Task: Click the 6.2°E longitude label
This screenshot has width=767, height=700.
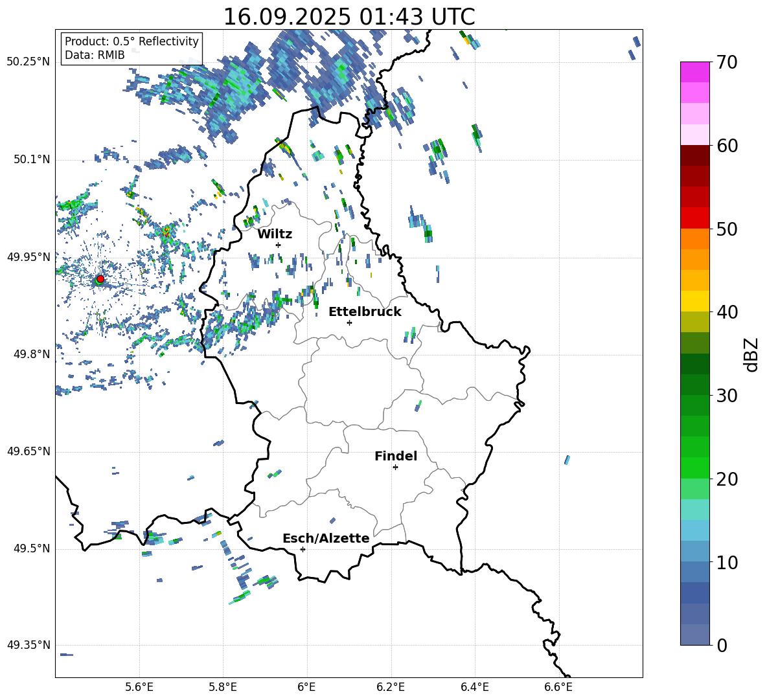Action: click(x=391, y=687)
